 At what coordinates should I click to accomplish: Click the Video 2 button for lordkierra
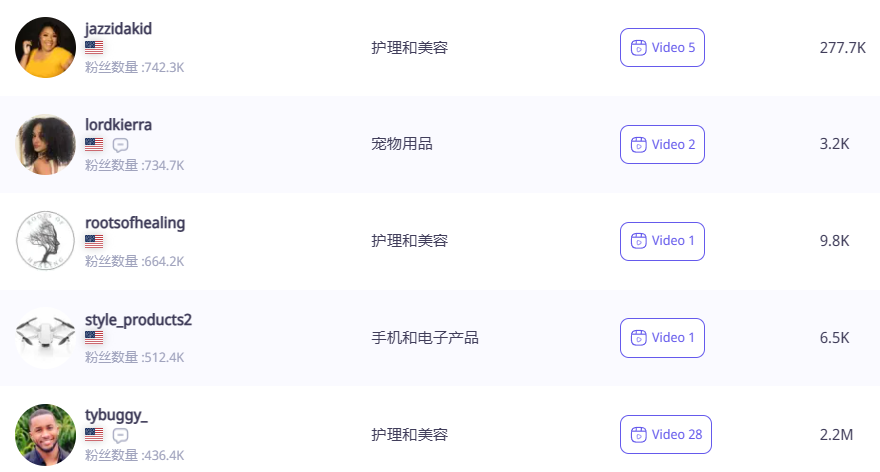pos(662,144)
